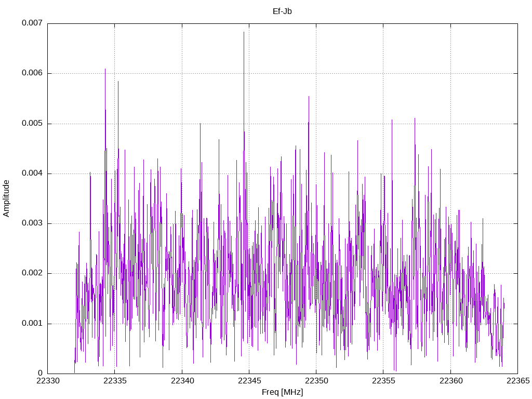532x399 pixels.
Task: Click the Ef-Jb plot title
Action: pyautogui.click(x=282, y=11)
